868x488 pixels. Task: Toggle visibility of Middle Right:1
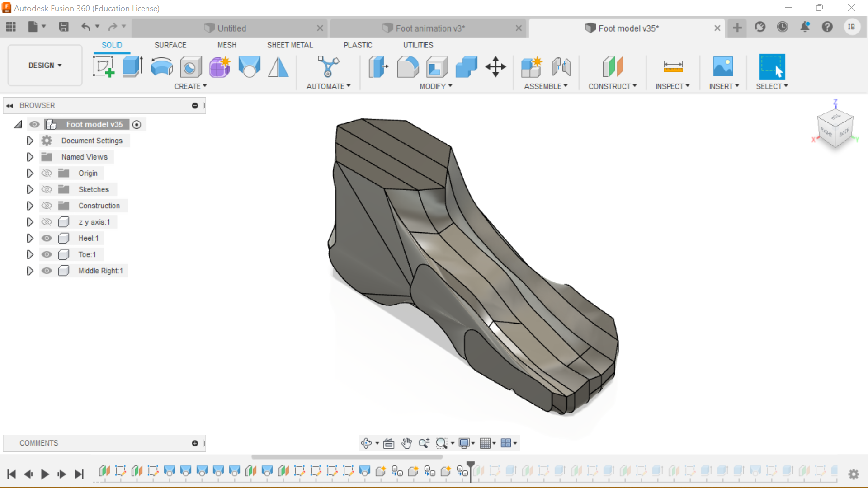[x=47, y=271]
